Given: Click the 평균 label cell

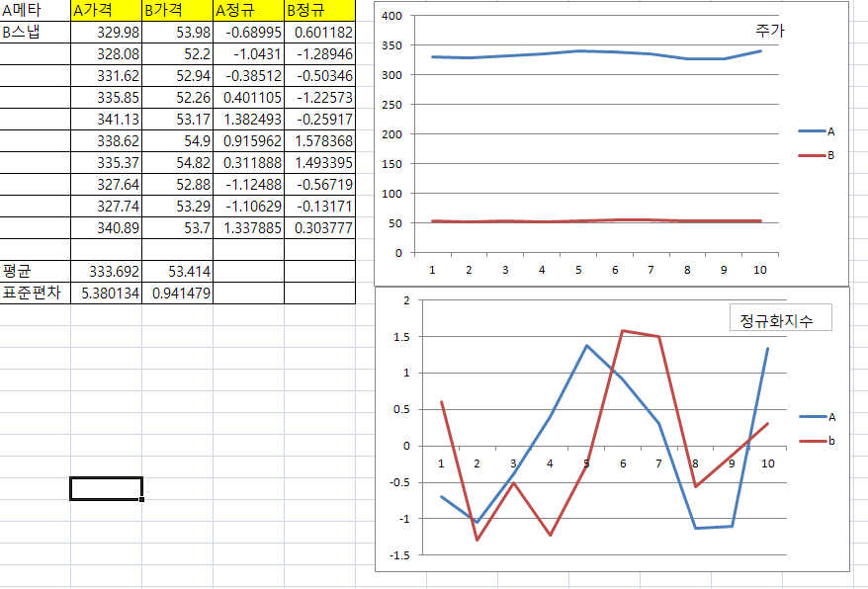Looking at the screenshot, I should pyautogui.click(x=36, y=271).
